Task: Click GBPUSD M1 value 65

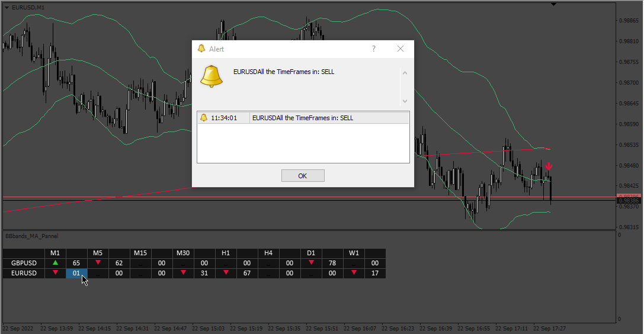Action: (x=76, y=263)
